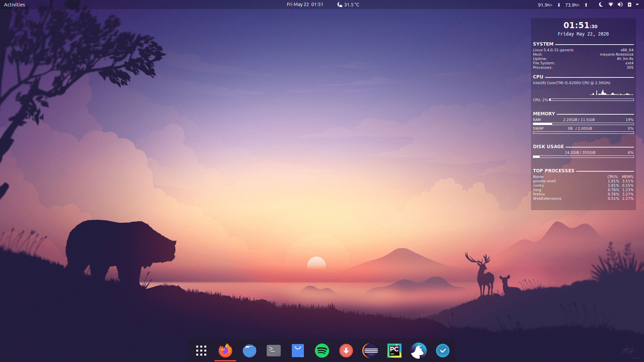Launch Eclipse IDE from the dock

[370, 351]
